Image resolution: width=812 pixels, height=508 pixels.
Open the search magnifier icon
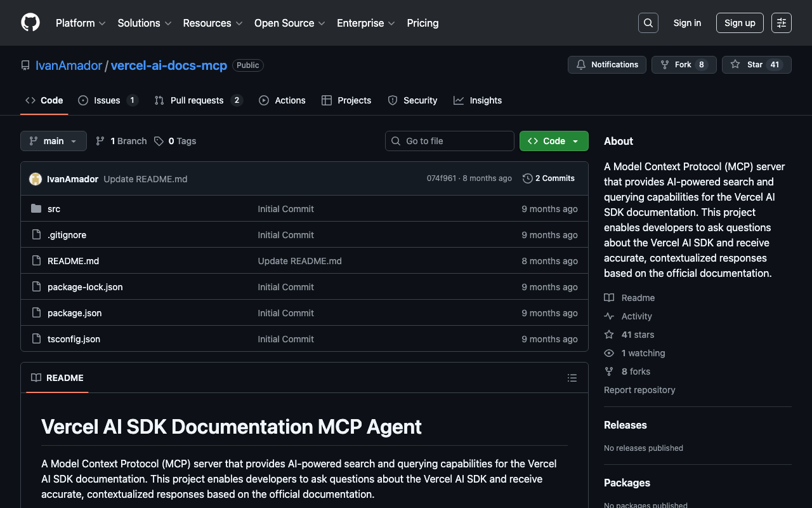pyautogui.click(x=648, y=23)
